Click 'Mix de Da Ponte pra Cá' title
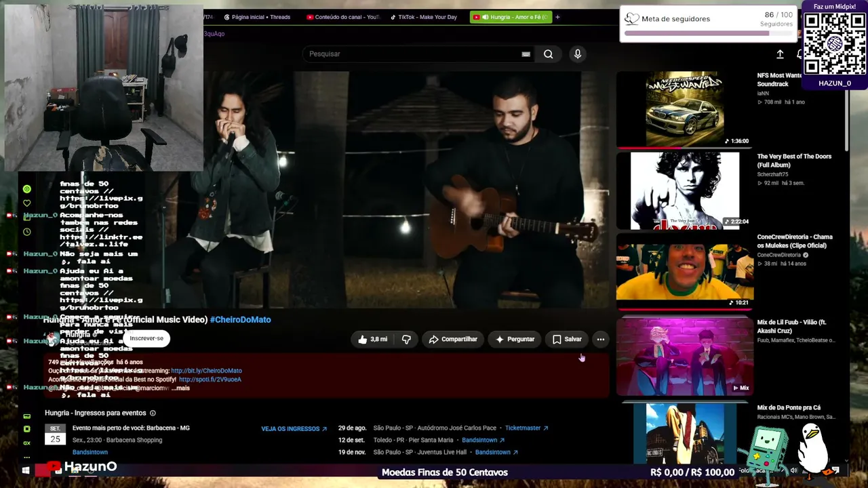This screenshot has height=488, width=868. (x=789, y=408)
